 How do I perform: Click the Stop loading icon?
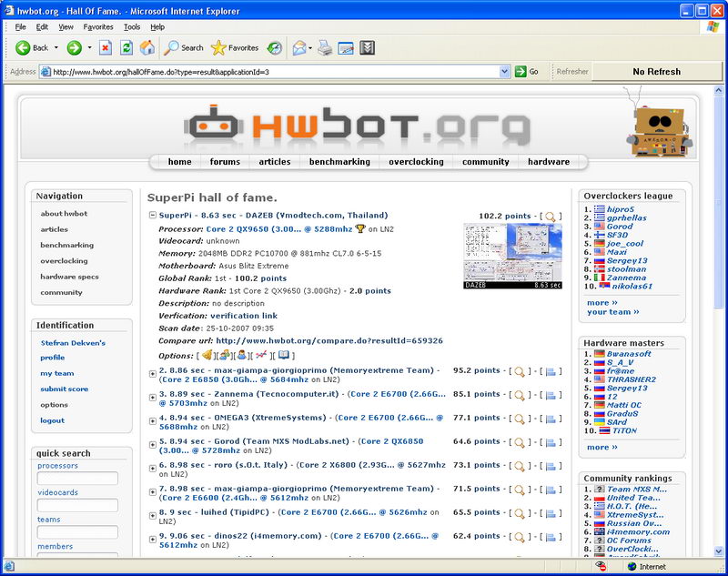pyautogui.click(x=106, y=48)
